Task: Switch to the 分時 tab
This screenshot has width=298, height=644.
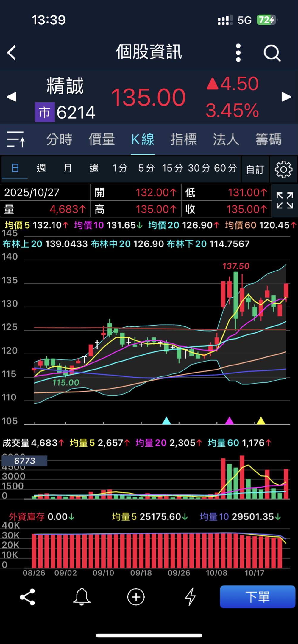Action: (x=59, y=139)
